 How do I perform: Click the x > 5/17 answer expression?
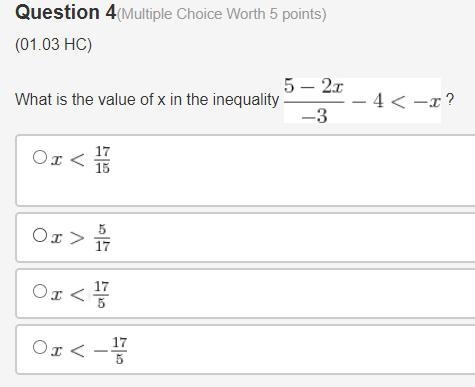[x=80, y=238]
